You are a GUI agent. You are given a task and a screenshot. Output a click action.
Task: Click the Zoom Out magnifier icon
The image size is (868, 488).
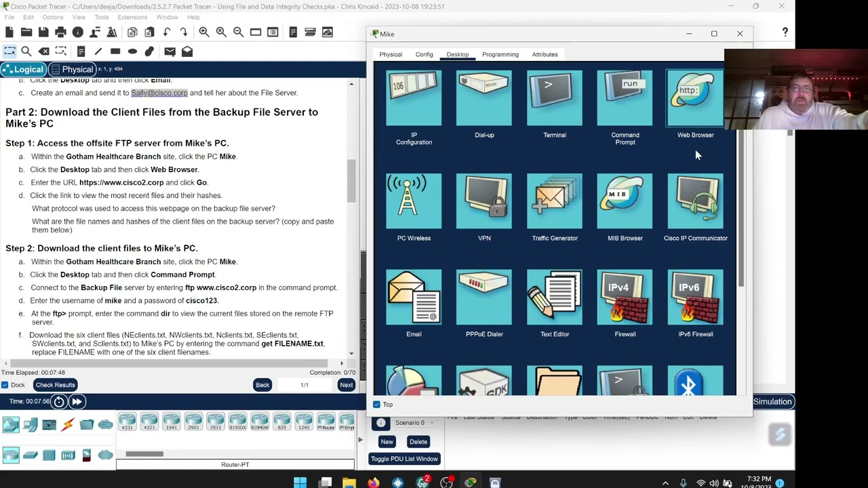(x=238, y=32)
